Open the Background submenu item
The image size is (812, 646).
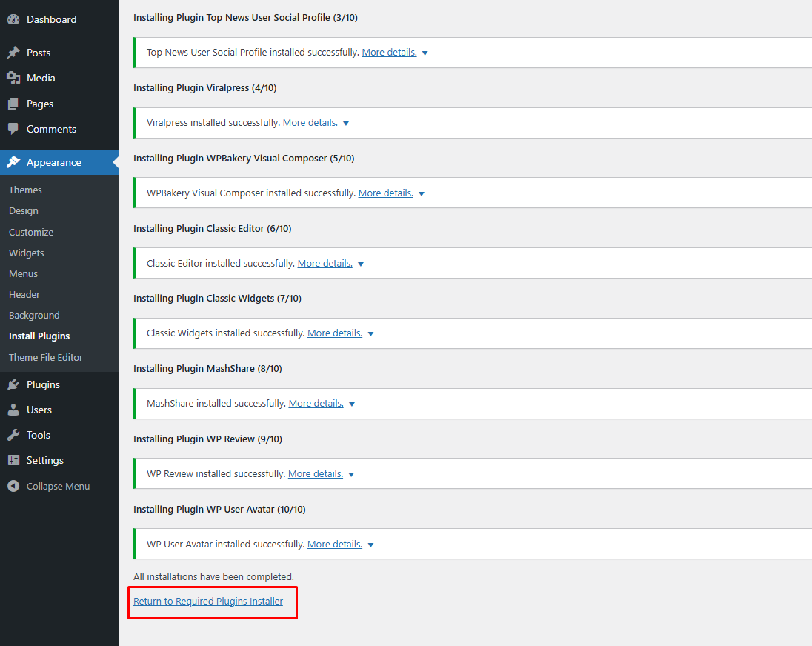pos(34,316)
